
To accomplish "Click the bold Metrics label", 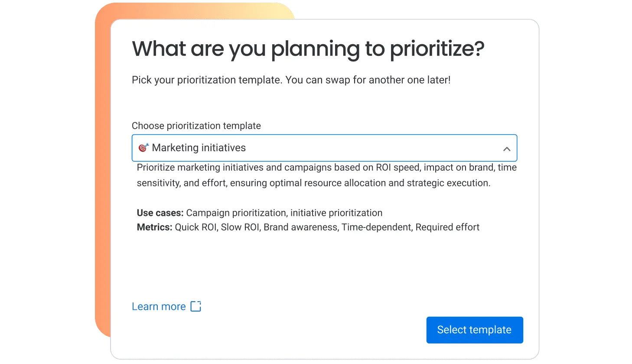I will (154, 227).
